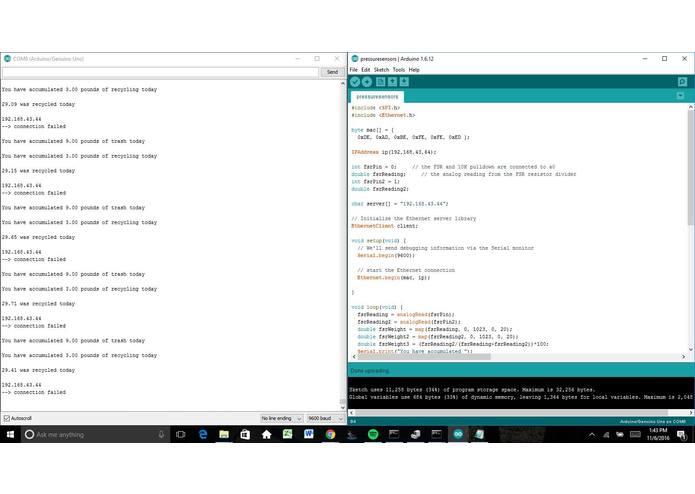Open a sketch using the Open icon

click(x=392, y=82)
